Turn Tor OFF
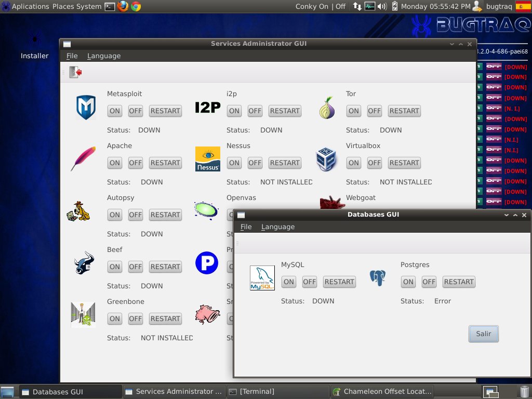This screenshot has height=399, width=532. pyautogui.click(x=374, y=111)
